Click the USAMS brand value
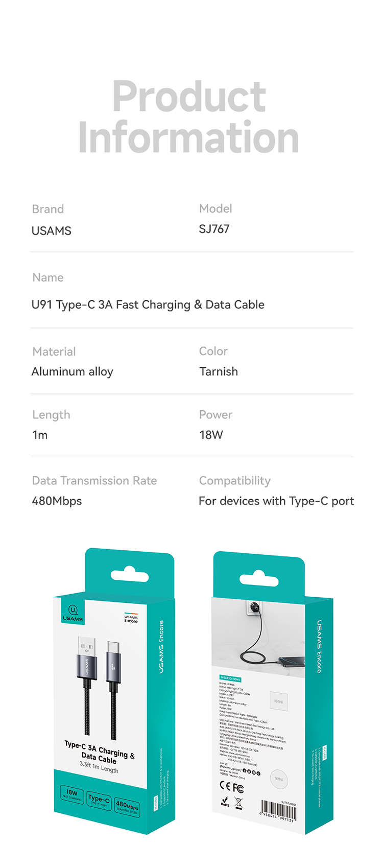Viewport: 383px width, 868px height. tap(52, 231)
